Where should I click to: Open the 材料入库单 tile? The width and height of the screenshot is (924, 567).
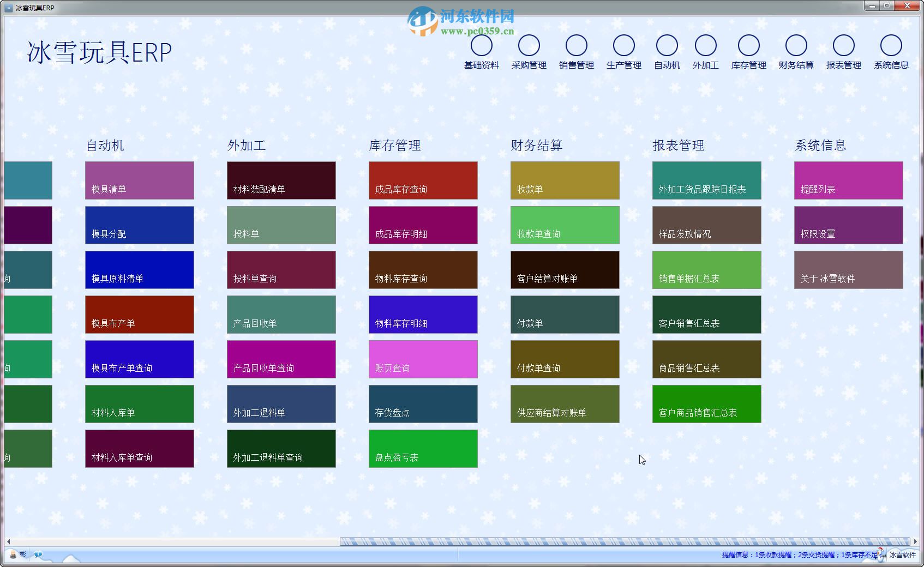(x=140, y=404)
